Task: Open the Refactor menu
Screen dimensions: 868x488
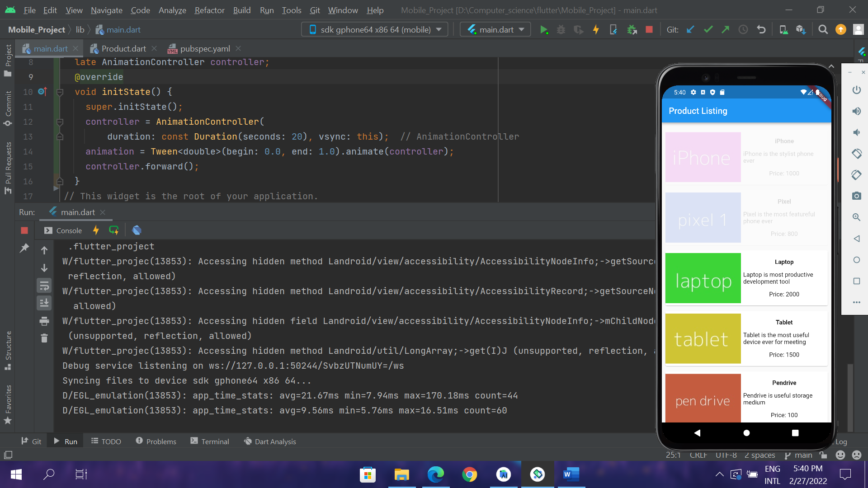Action: point(209,10)
